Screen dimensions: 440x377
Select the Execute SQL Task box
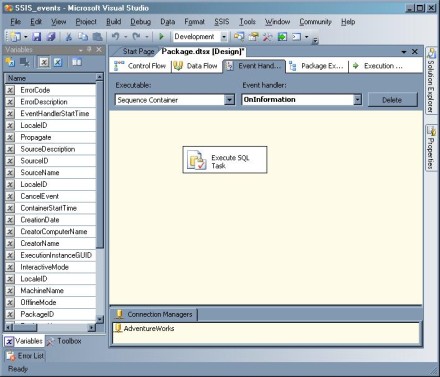[x=225, y=160]
